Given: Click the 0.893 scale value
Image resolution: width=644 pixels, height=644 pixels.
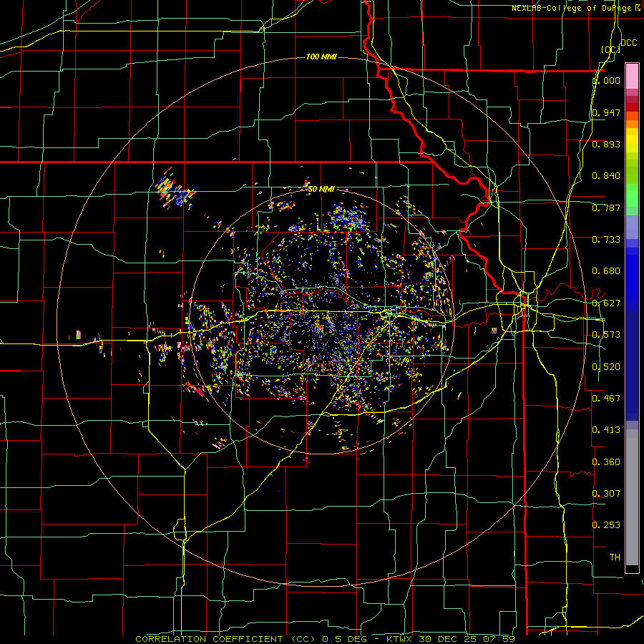Looking at the screenshot, I should coord(606,144).
